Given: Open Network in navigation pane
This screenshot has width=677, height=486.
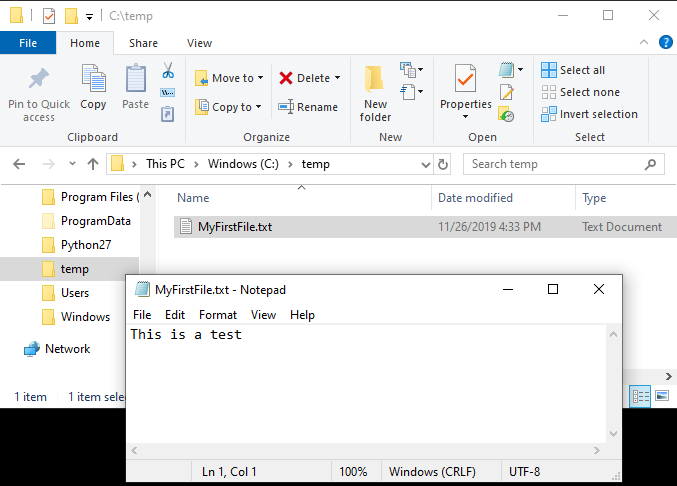Looking at the screenshot, I should (57, 349).
